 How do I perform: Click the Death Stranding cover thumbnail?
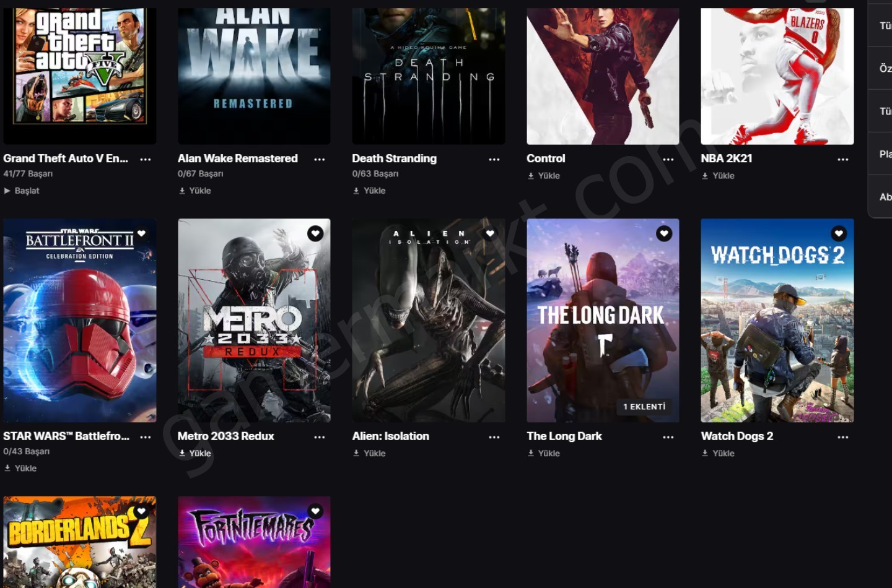[429, 76]
